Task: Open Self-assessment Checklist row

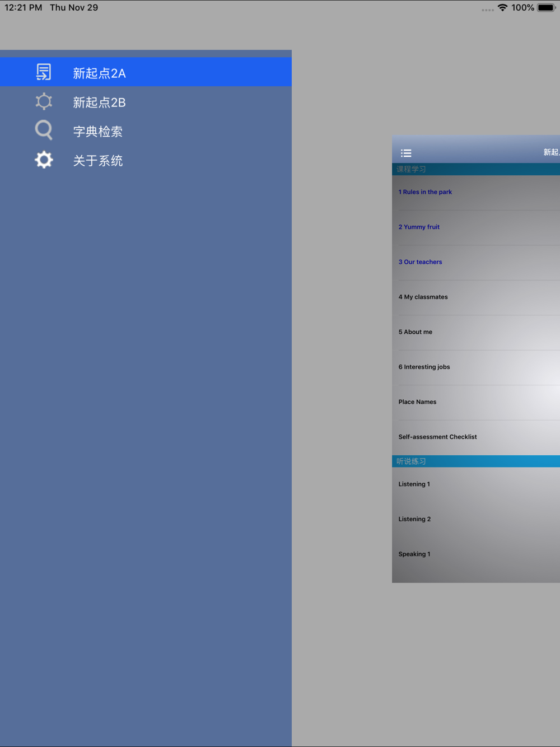Action: pos(476,437)
